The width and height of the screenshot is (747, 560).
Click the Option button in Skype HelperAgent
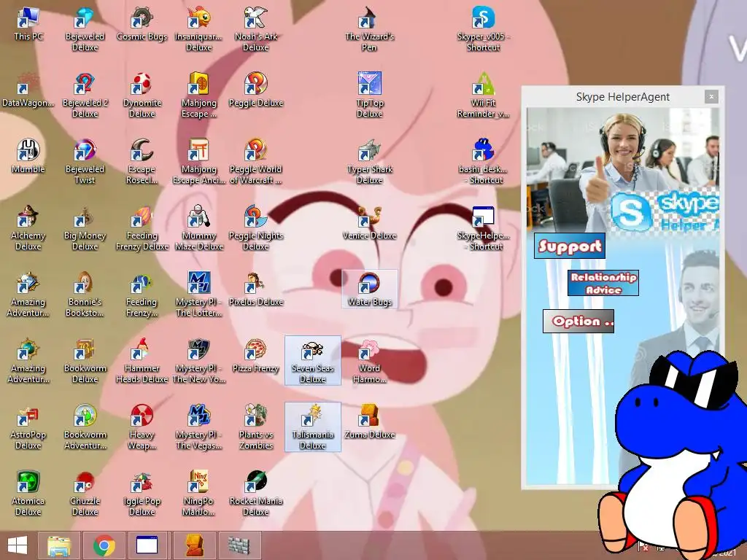(x=578, y=321)
